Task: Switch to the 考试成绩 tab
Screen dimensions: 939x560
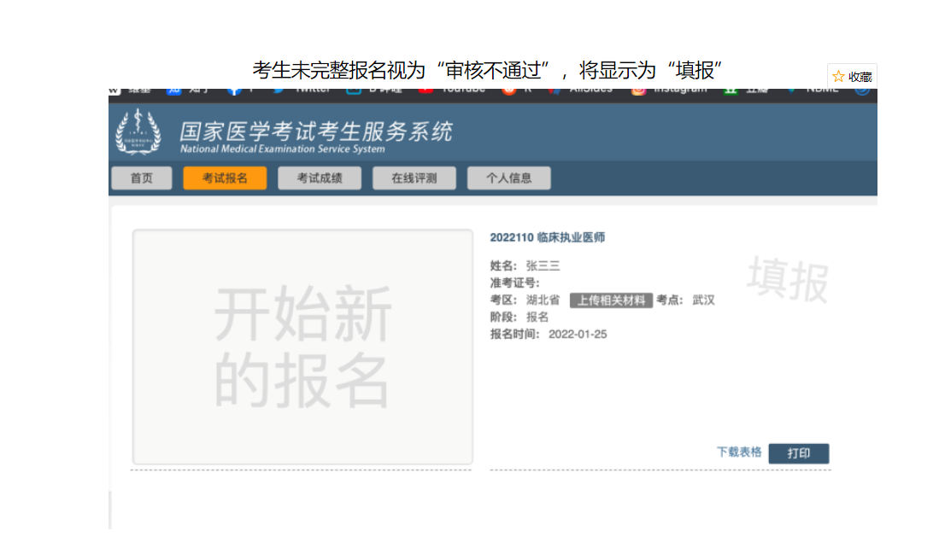Action: click(320, 178)
